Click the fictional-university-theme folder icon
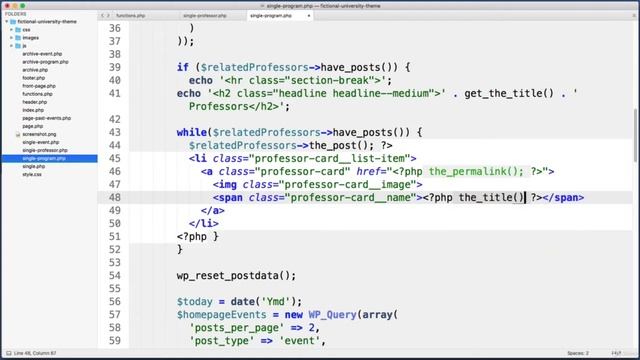The height and width of the screenshot is (360, 640). click(13, 22)
